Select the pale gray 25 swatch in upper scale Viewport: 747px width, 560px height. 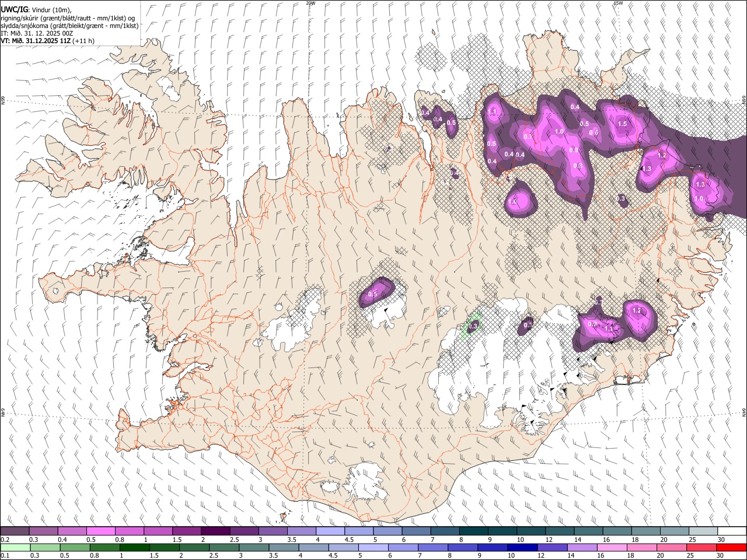pos(704,531)
